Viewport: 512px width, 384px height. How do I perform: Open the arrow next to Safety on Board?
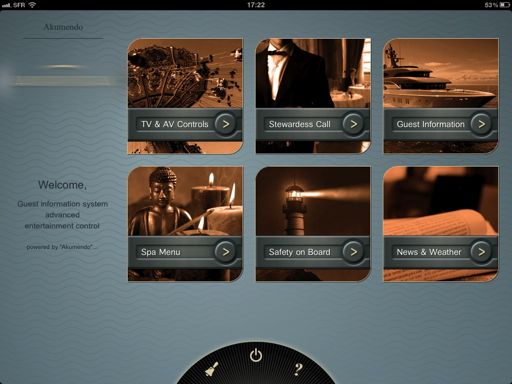click(x=353, y=252)
